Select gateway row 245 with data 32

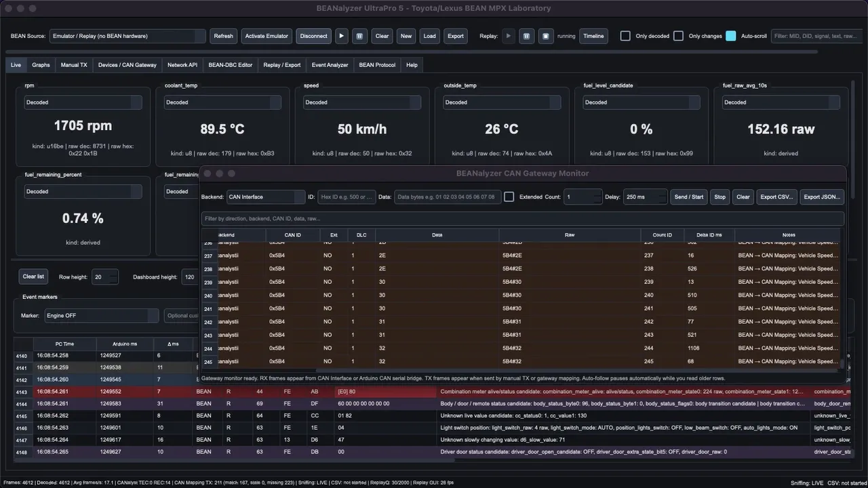(521, 361)
